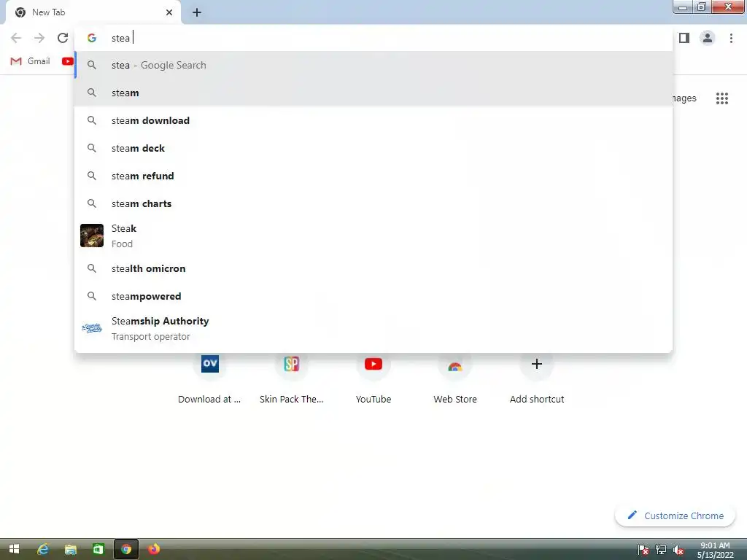The image size is (747, 560).
Task: Open the YouTube shortcut tile
Action: [373, 378]
